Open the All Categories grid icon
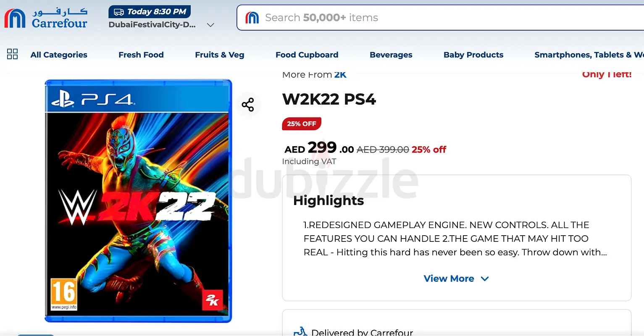 13,54
